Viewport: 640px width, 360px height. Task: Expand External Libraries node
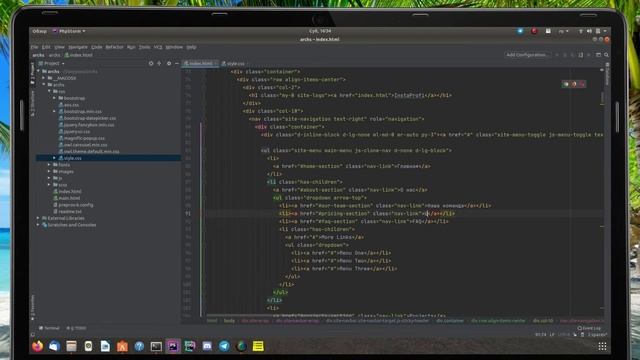[x=38, y=218]
